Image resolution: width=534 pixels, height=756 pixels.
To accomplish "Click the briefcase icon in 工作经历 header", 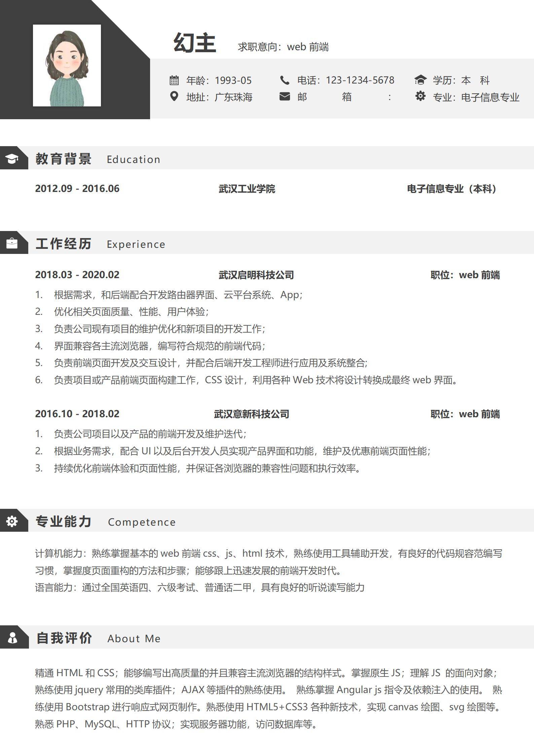I will point(12,243).
